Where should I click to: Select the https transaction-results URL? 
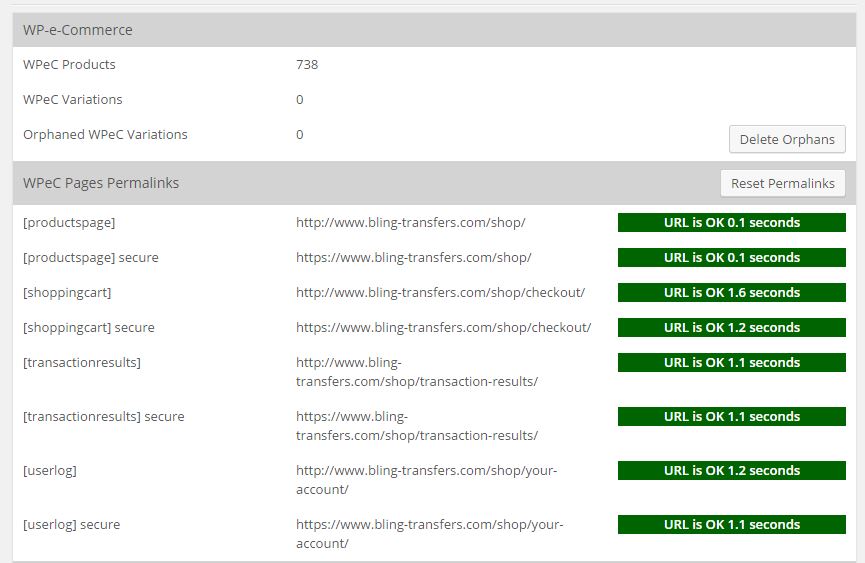coord(417,426)
